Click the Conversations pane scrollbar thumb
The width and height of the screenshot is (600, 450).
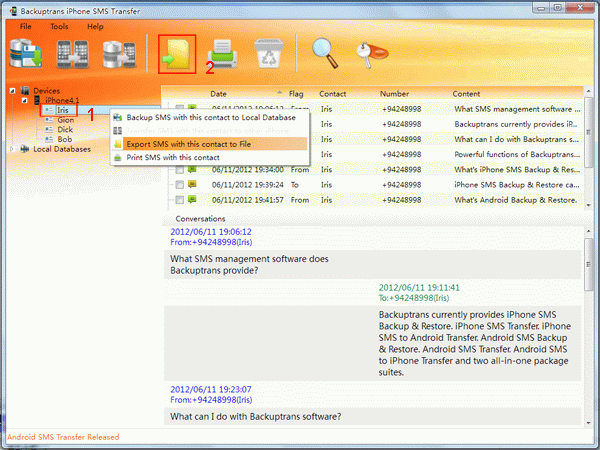click(589, 264)
